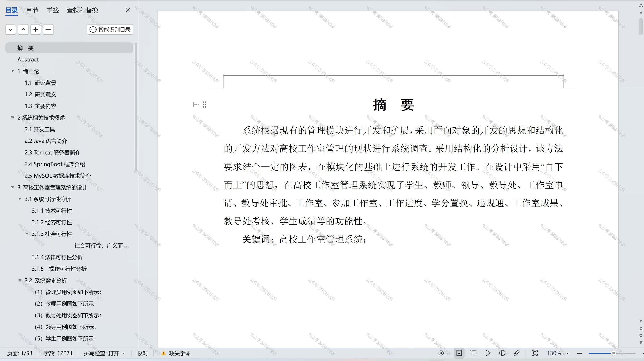Click the up chevron button in outline panel
Image resolution: width=644 pixels, height=361 pixels.
pyautogui.click(x=23, y=30)
